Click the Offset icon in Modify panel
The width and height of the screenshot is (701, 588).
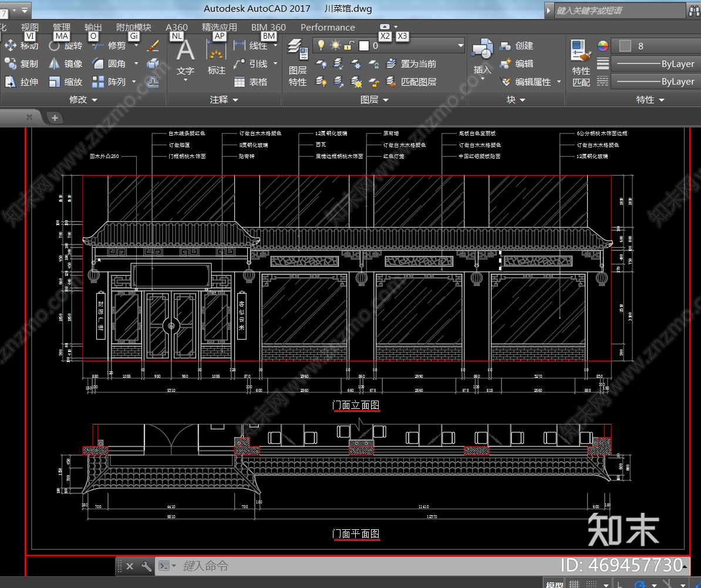(153, 82)
